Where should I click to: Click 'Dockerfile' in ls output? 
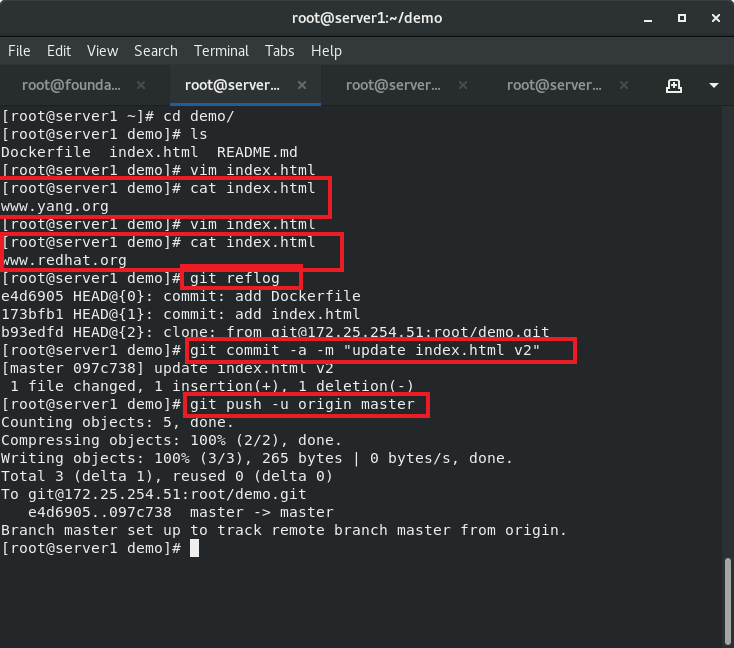coord(46,152)
